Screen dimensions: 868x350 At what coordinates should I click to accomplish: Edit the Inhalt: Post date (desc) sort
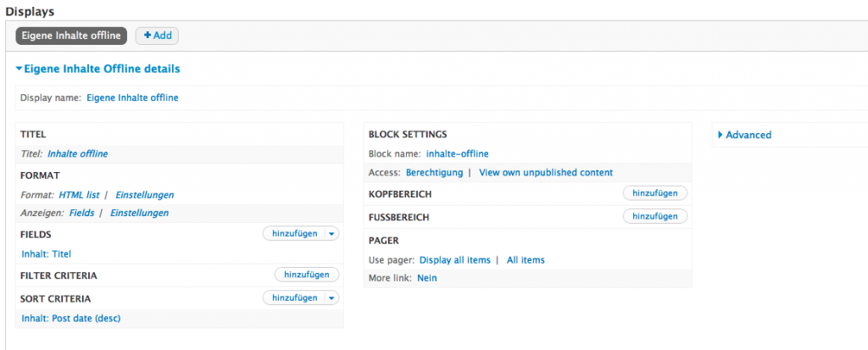pyautogui.click(x=70, y=318)
